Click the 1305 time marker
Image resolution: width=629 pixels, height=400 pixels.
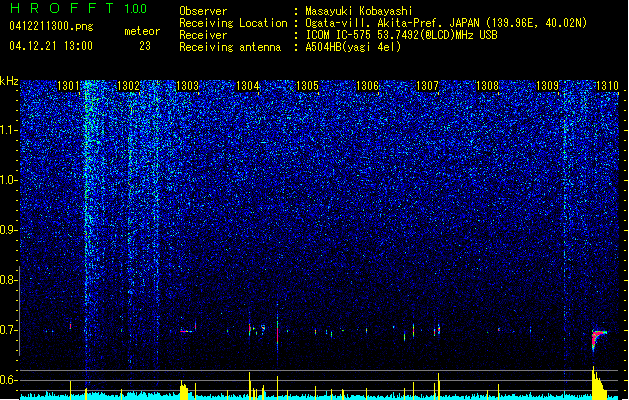click(307, 85)
